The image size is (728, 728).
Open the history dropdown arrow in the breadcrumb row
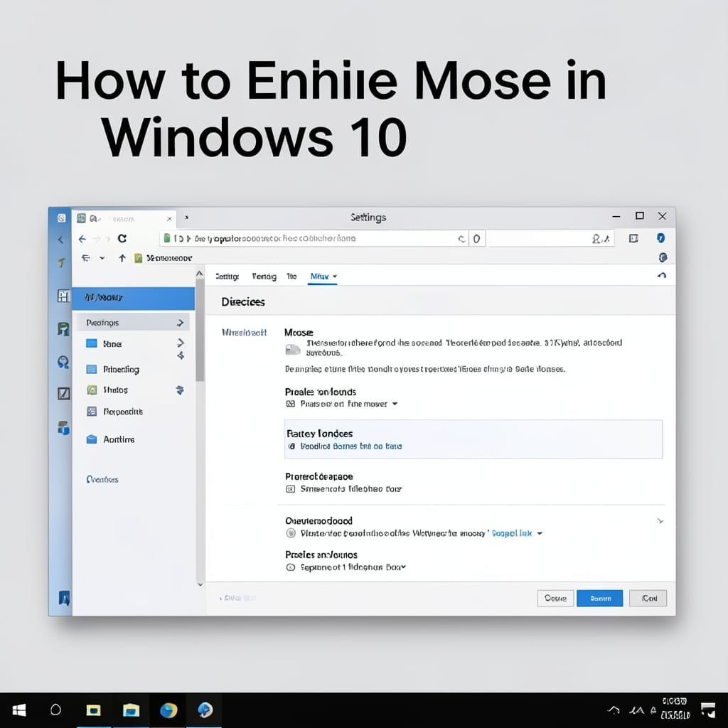tap(102, 258)
